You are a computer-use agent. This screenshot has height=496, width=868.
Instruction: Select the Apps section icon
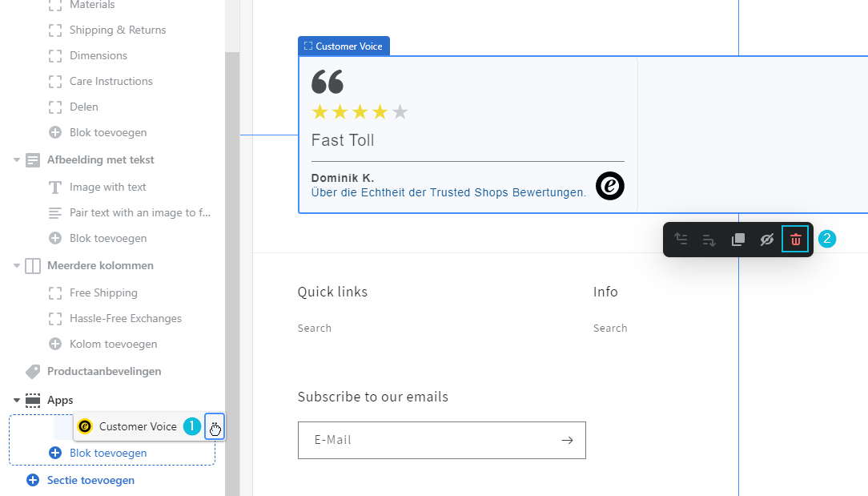click(x=33, y=400)
